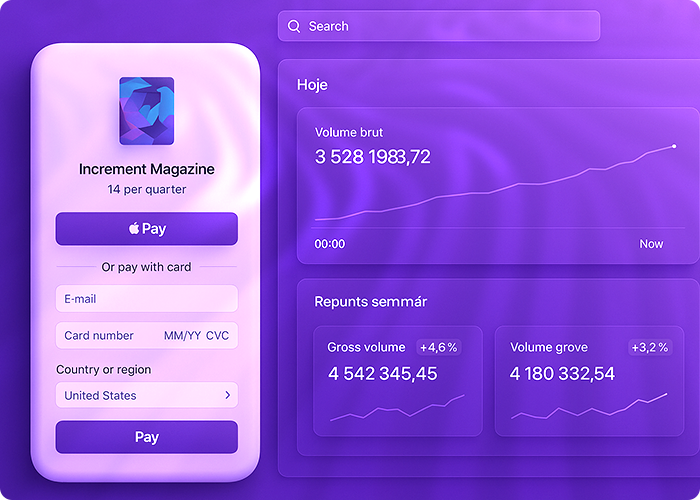This screenshot has height=501, width=700.
Task: Click the Volume brut chart line
Action: (500, 188)
